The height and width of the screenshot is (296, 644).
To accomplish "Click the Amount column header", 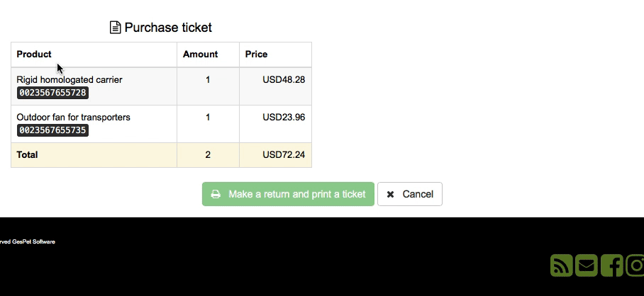I will [x=201, y=55].
